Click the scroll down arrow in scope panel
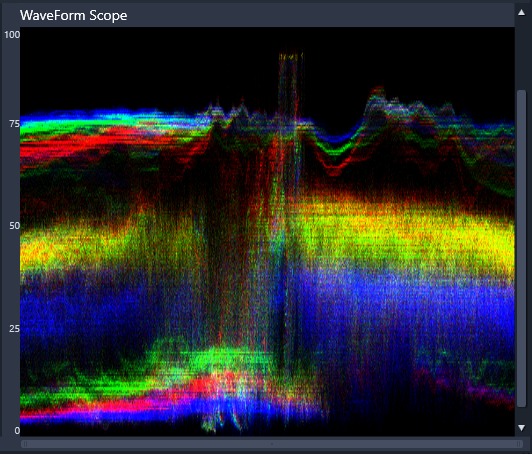The height and width of the screenshot is (454, 532). pyautogui.click(x=521, y=428)
